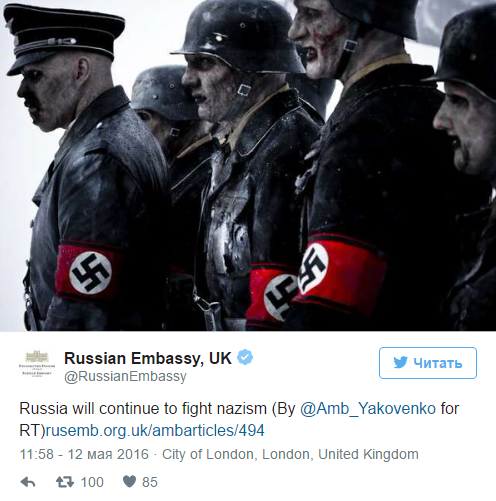This screenshot has width=496, height=501.
Task: Retweet using the retweet arrows icon
Action: pyautogui.click(x=65, y=482)
